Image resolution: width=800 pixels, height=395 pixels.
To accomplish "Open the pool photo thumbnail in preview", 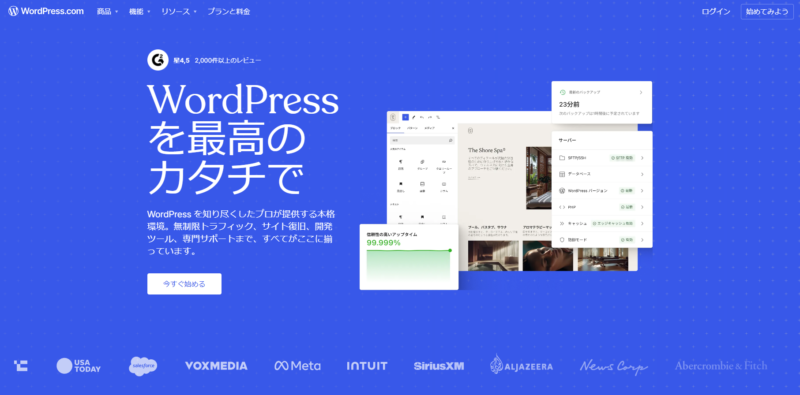I will click(x=493, y=256).
